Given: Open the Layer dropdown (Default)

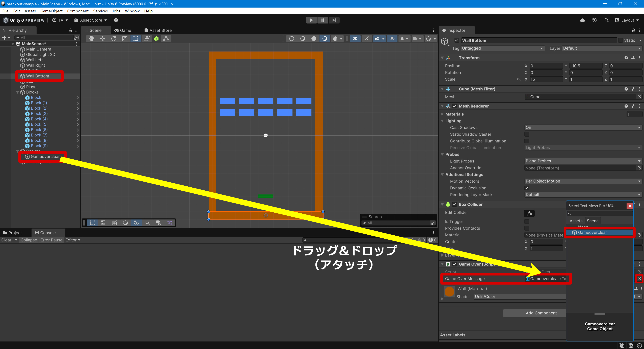Looking at the screenshot, I should tap(602, 48).
